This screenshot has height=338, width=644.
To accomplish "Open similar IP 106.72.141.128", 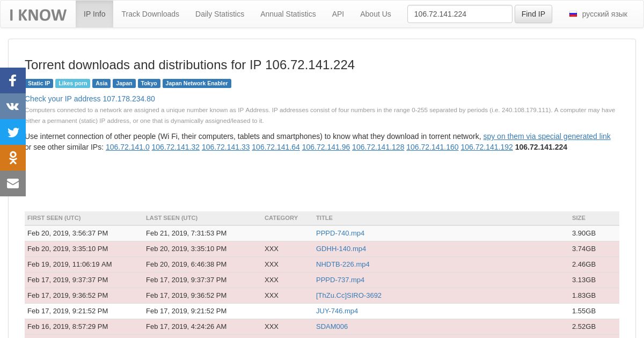I will (x=378, y=147).
